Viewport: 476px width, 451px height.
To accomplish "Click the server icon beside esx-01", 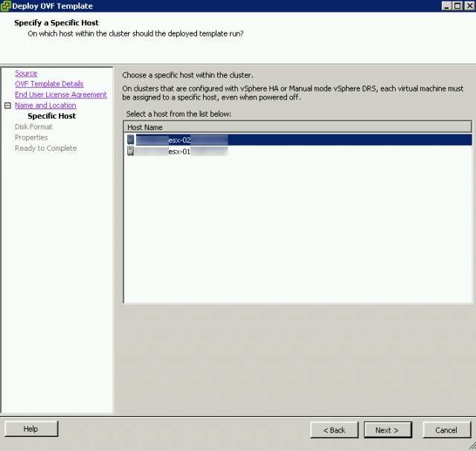I will [x=131, y=151].
